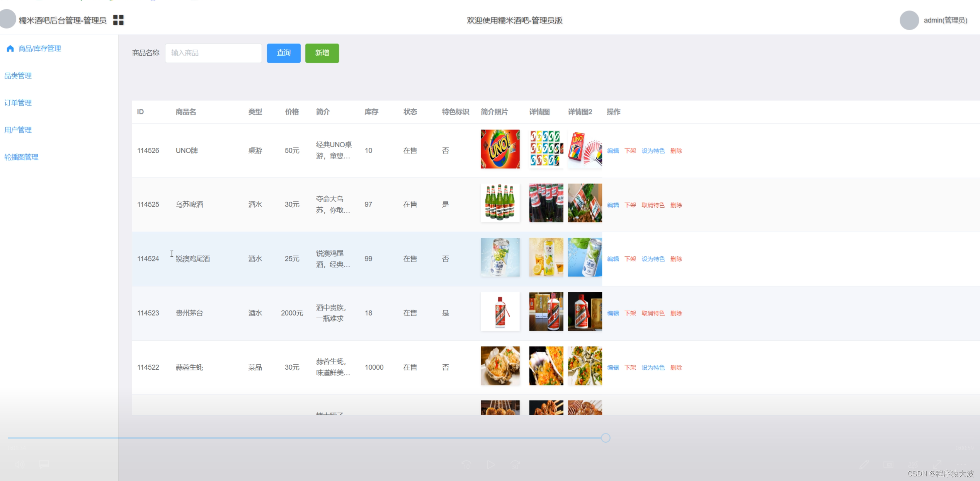Open the 乌苏啤酒 详情图2 thumbnail

coord(585,203)
